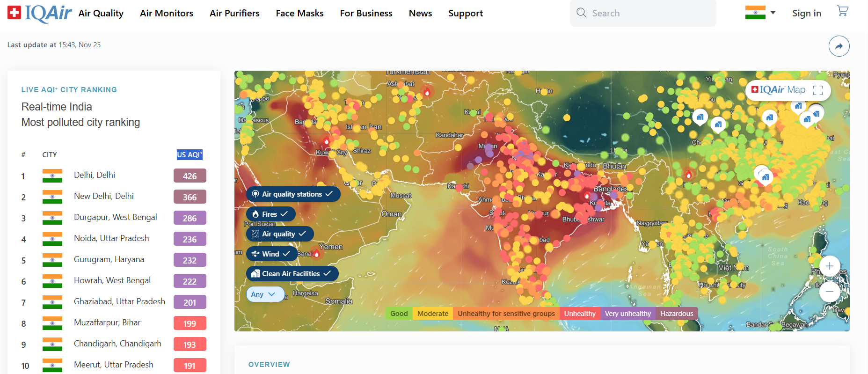Open the Face Masks menu
The image size is (868, 374).
[x=299, y=13]
